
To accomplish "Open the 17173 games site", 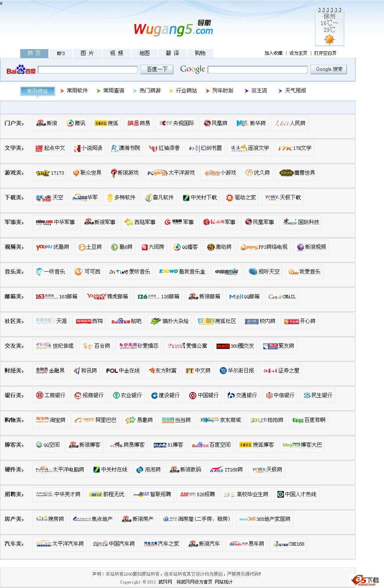I will pyautogui.click(x=50, y=173).
